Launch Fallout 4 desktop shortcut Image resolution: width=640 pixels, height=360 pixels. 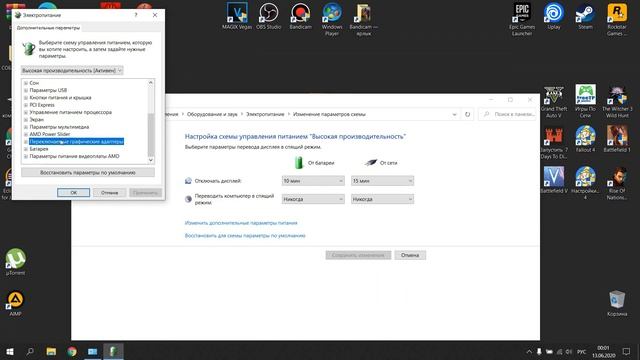pos(585,139)
